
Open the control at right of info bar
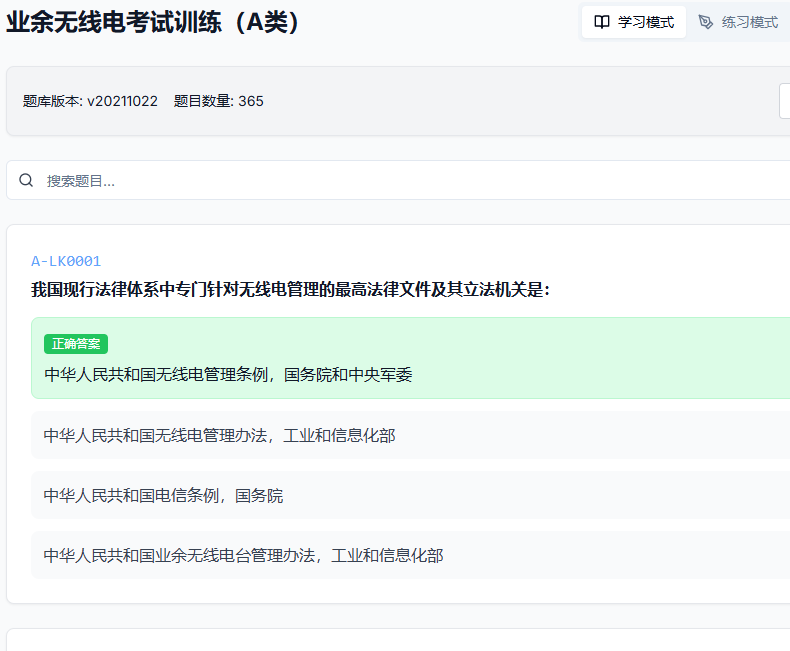coord(784,101)
